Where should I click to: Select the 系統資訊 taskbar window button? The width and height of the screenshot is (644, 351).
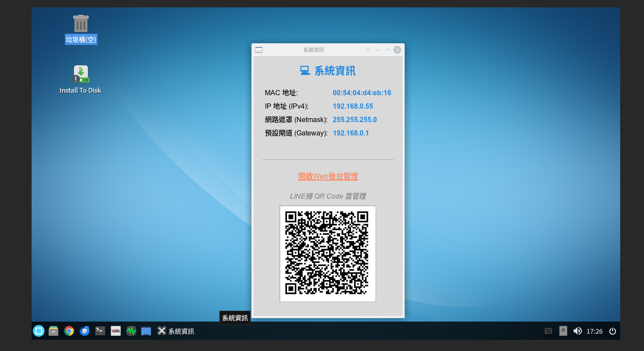[176, 331]
